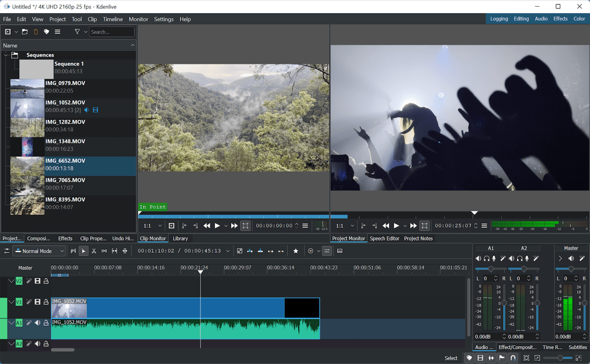
Task: Switch to the Color layout
Action: 579,18
